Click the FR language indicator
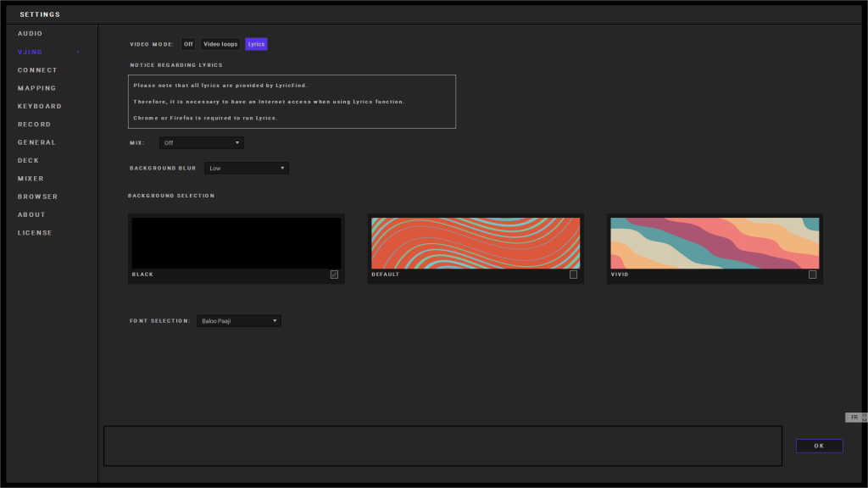 coord(854,418)
